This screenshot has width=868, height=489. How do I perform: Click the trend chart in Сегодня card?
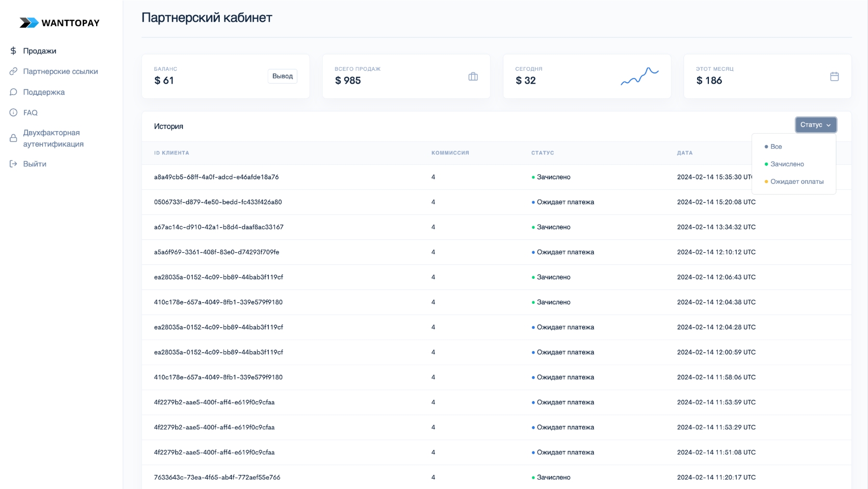pos(639,76)
